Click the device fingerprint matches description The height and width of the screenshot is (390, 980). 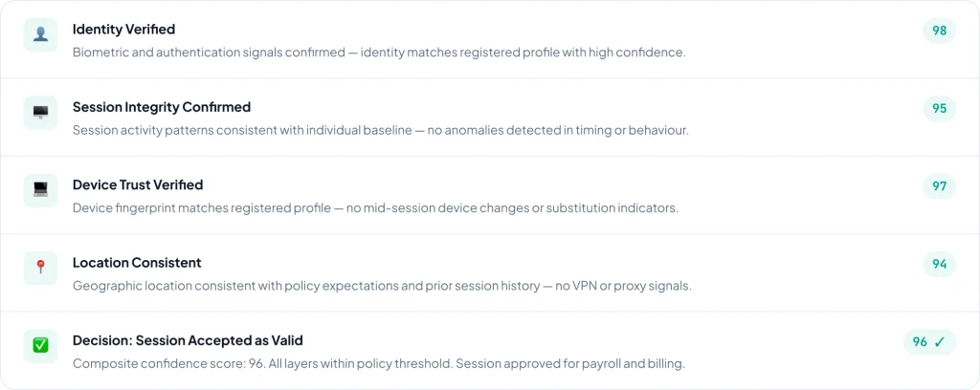[375, 207]
